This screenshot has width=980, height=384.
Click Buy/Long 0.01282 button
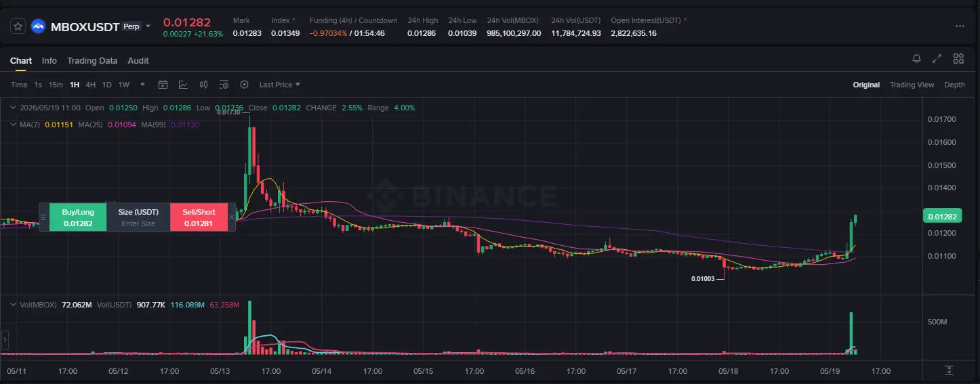78,217
